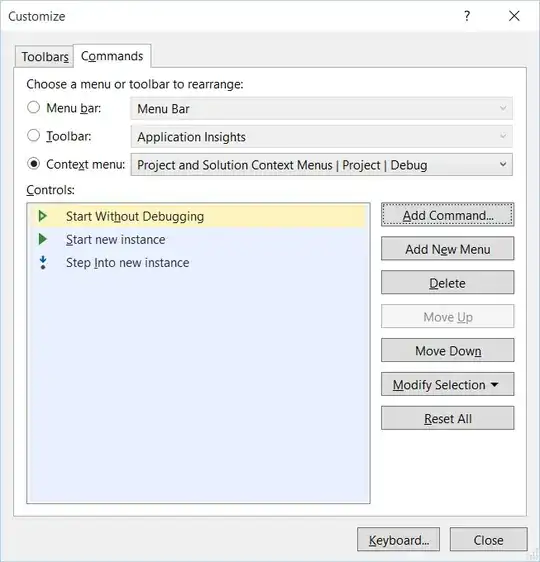Select the Step Into new instance entry
The width and height of the screenshot is (540, 562).
pyautogui.click(x=198, y=263)
